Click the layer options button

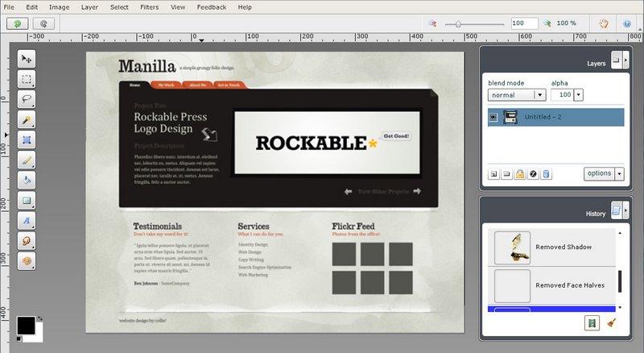pos(599,173)
